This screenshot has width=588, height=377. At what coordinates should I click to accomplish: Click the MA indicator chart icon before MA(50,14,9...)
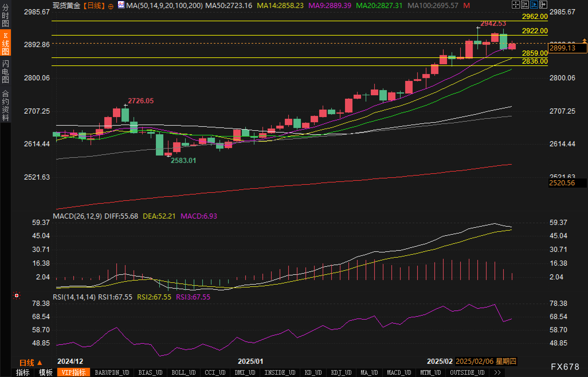121,5
